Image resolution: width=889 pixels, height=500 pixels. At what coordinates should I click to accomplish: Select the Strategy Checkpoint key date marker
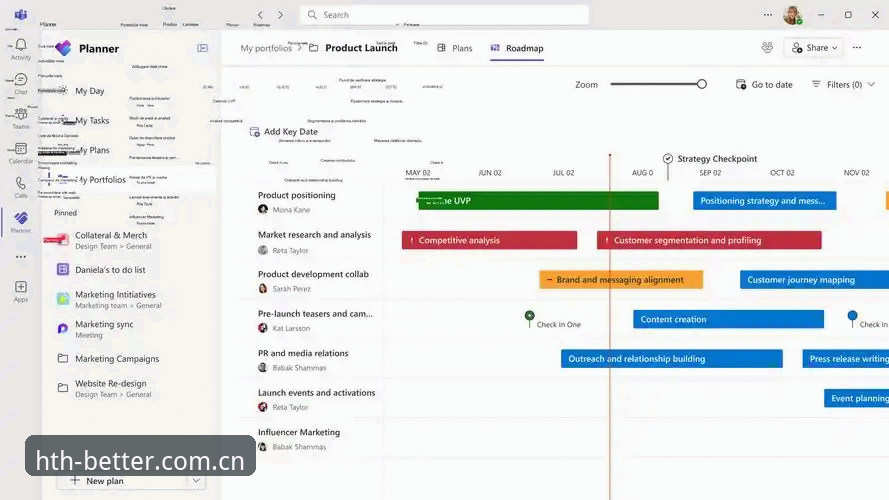coord(668,159)
